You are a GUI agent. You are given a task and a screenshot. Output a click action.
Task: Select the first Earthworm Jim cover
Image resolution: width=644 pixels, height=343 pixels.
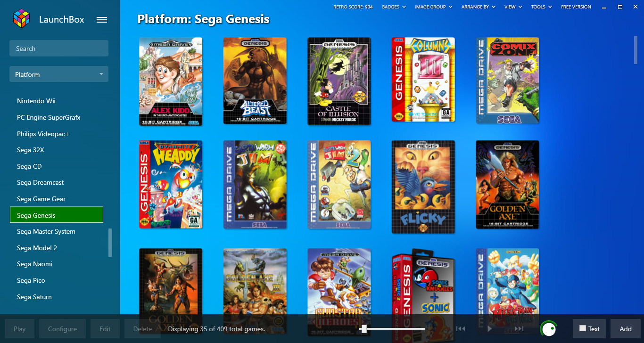(x=255, y=185)
